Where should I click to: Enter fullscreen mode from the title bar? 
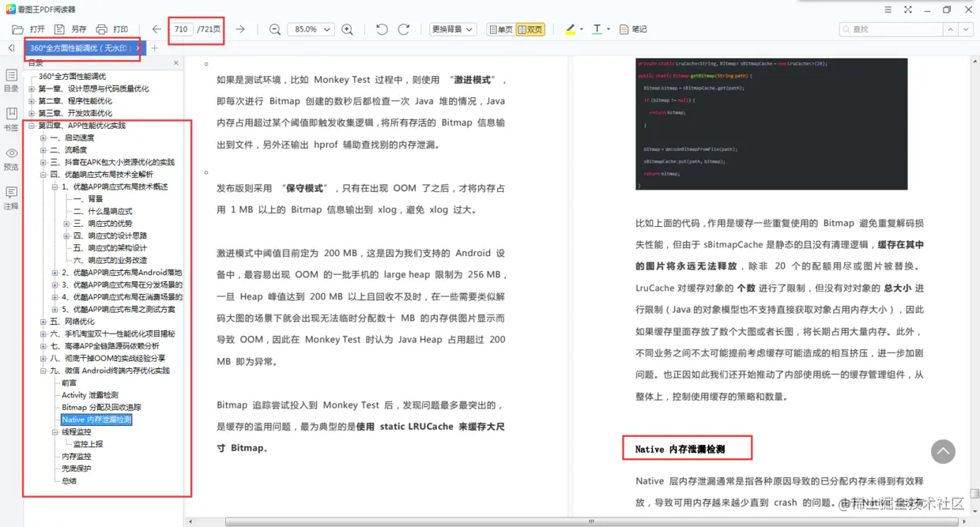[907, 9]
